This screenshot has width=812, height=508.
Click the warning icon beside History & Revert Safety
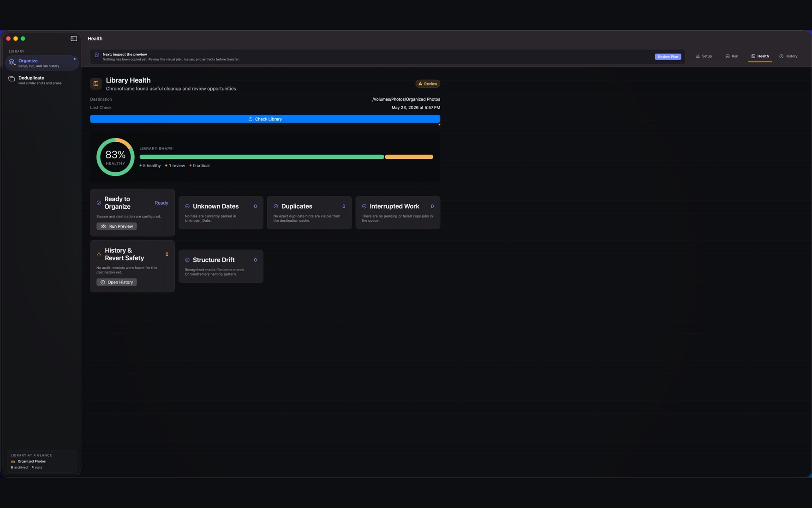[x=99, y=254]
